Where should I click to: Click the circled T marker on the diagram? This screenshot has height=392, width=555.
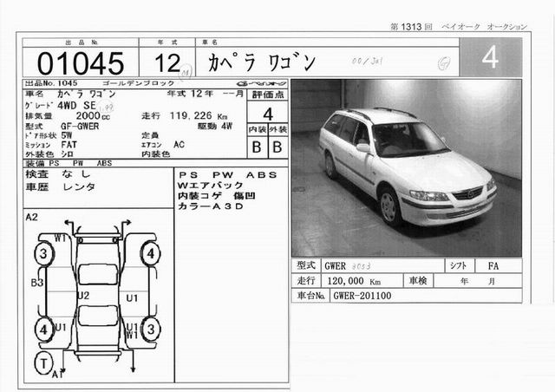pos(44,363)
